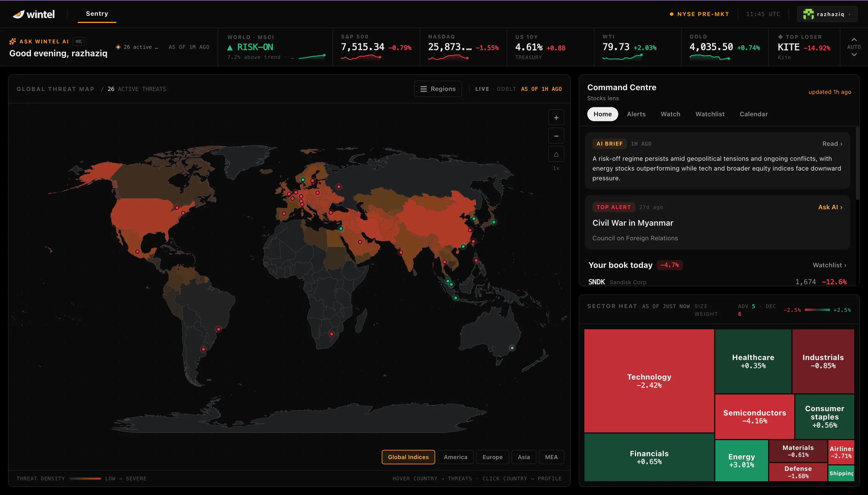This screenshot has height=495, width=868.
Task: Open the KITE top loser card
Action: (x=804, y=47)
